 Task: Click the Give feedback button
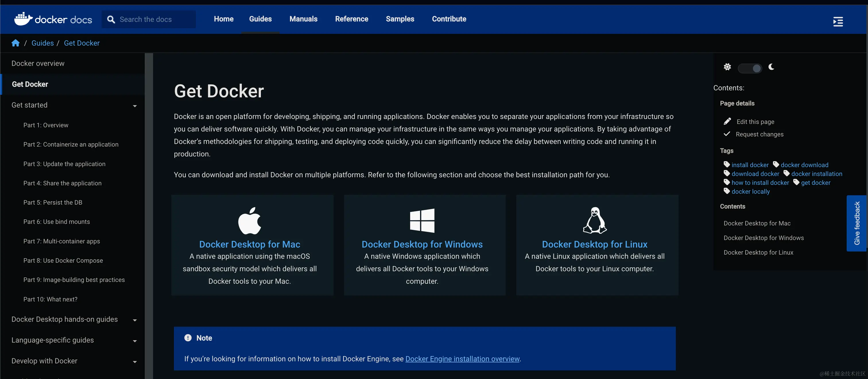click(x=857, y=223)
